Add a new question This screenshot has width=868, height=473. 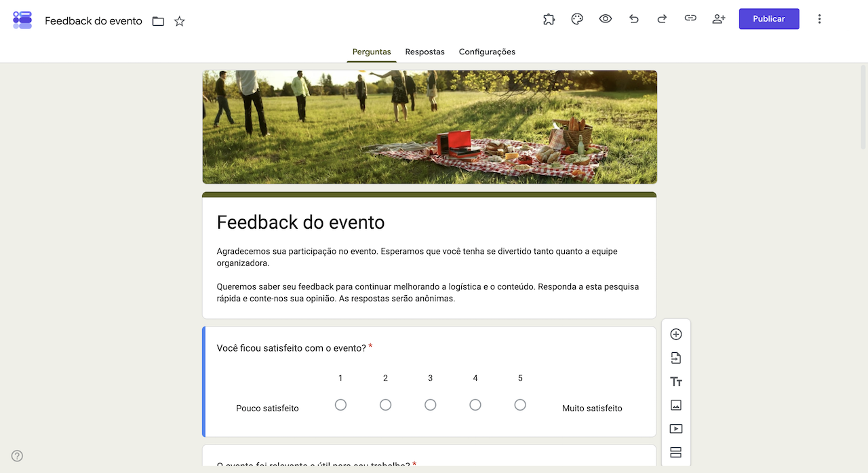675,335
